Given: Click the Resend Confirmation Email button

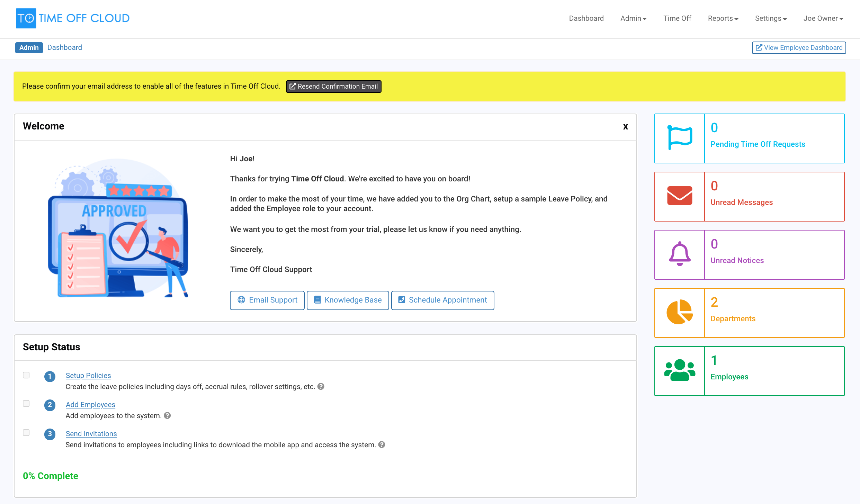Looking at the screenshot, I should pyautogui.click(x=333, y=87).
